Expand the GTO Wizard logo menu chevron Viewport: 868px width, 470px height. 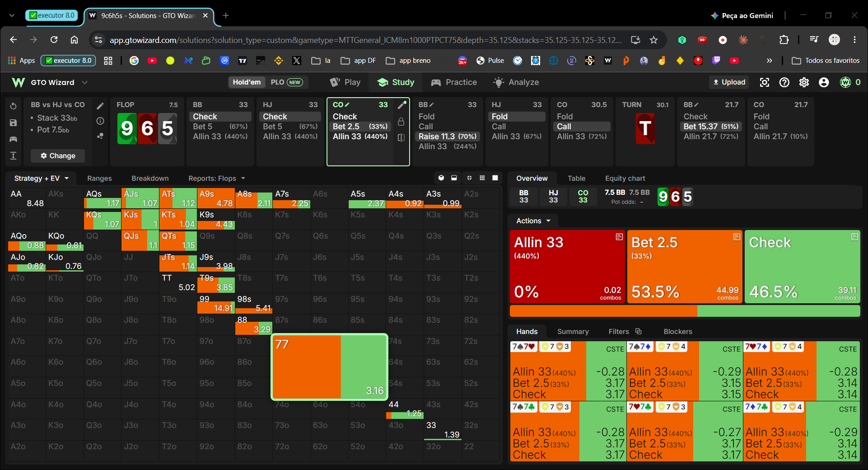tap(84, 82)
